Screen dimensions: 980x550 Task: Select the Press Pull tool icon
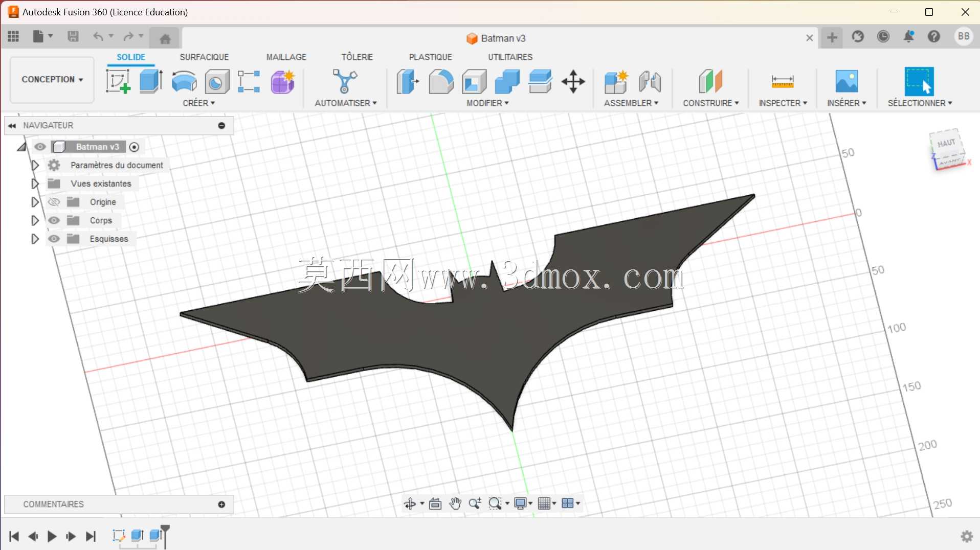point(408,81)
